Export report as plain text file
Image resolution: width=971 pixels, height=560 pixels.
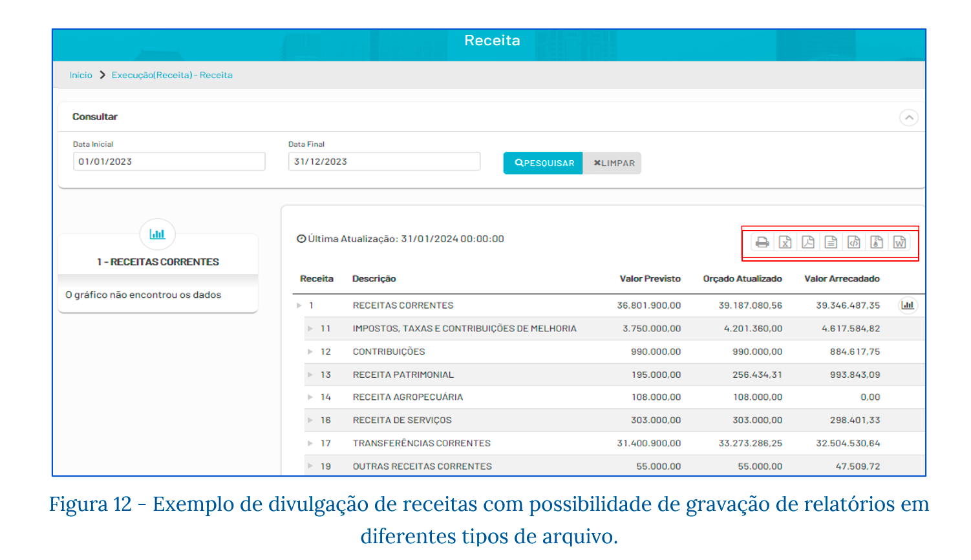(x=831, y=242)
